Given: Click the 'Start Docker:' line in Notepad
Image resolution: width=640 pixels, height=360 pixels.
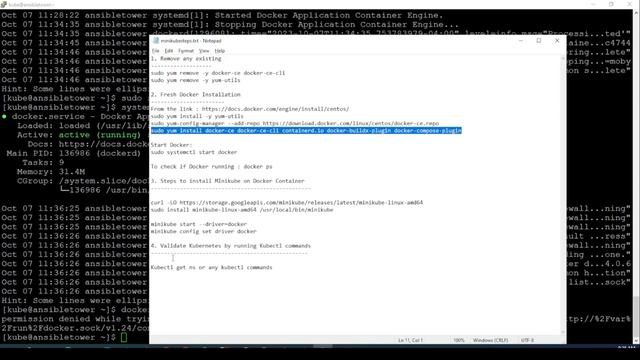Looking at the screenshot, I should click(171, 145).
